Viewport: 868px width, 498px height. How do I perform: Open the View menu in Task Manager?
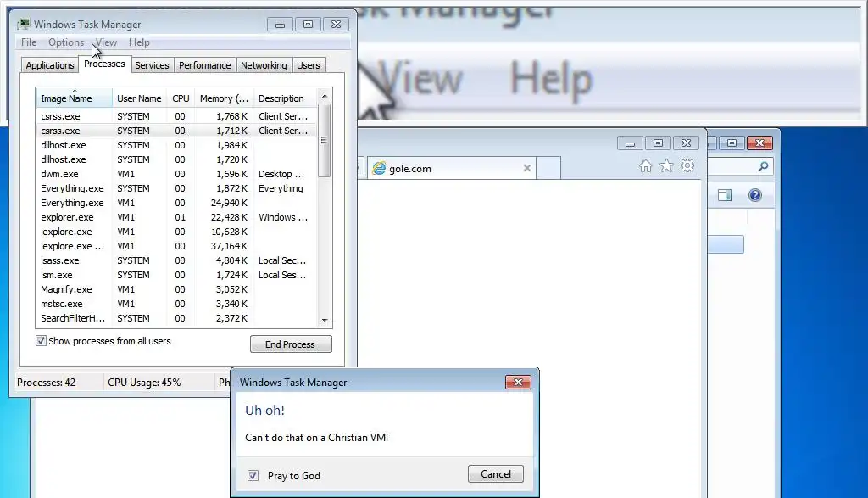(106, 42)
